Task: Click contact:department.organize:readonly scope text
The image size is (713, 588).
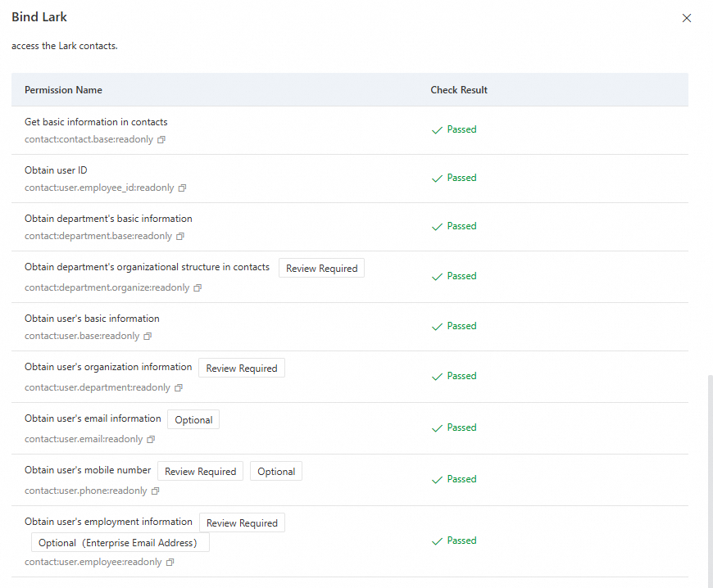Action: 107,287
